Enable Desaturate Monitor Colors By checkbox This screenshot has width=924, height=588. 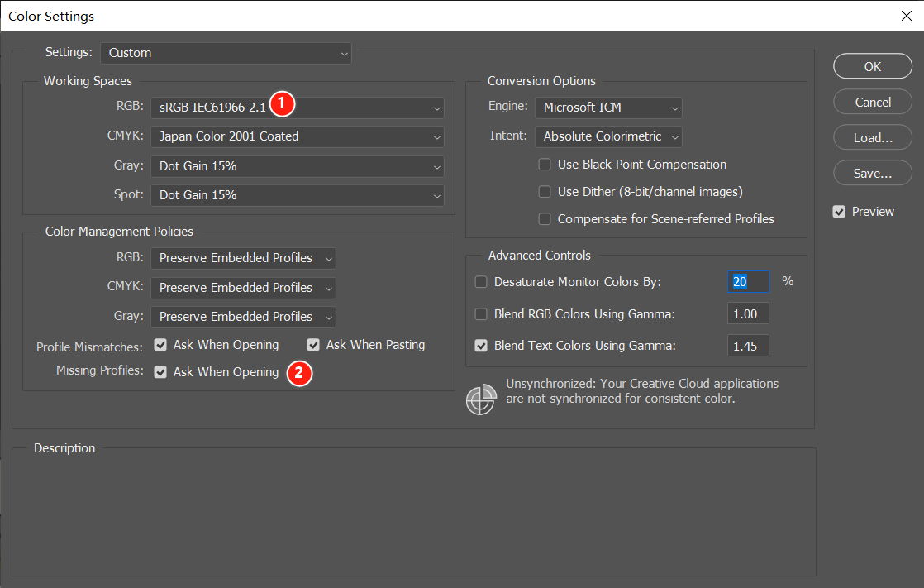[x=481, y=282]
